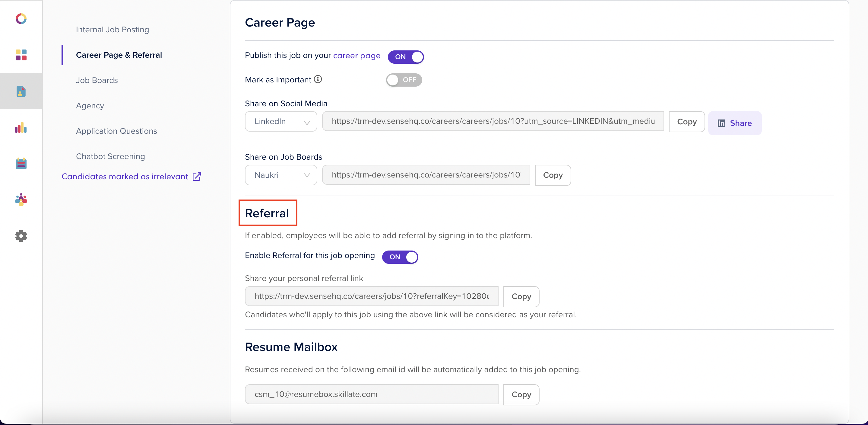Screen dimensions: 868x425
Task: Go to Chatbot Screening section
Action: click(x=110, y=156)
